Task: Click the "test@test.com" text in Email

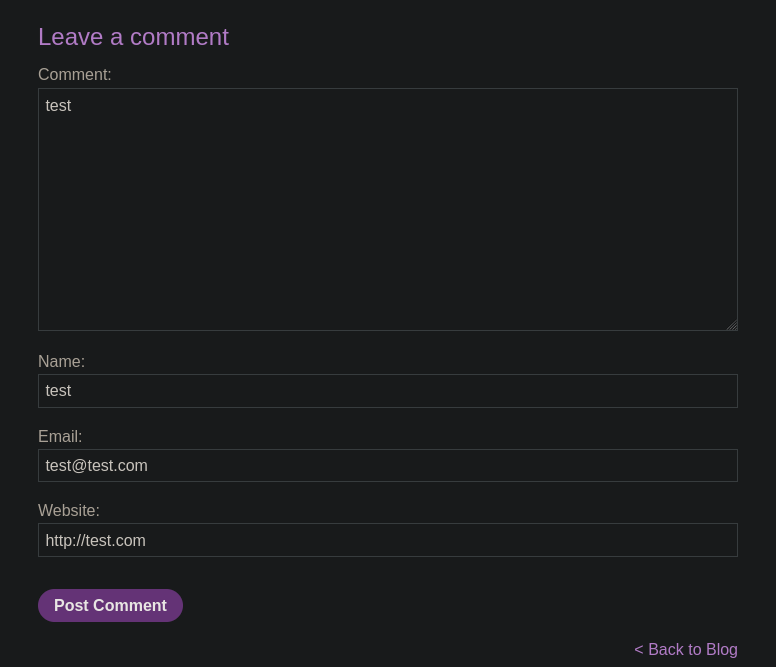Action: tap(96, 466)
